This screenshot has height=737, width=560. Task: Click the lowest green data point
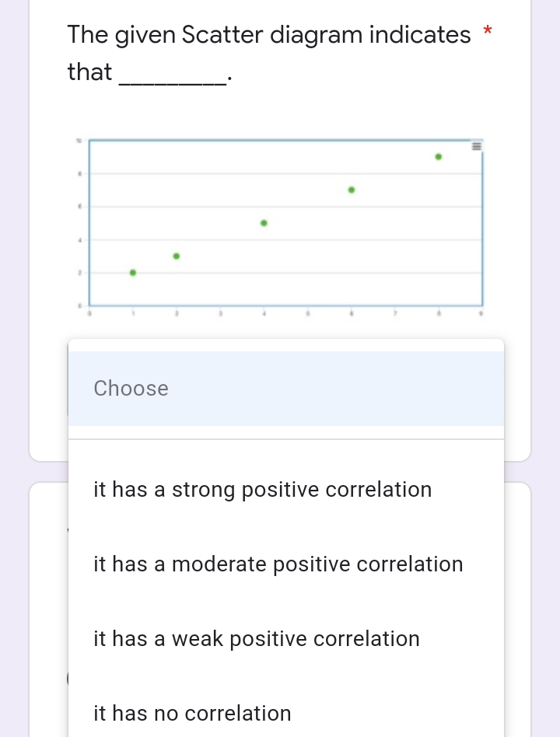click(x=133, y=272)
